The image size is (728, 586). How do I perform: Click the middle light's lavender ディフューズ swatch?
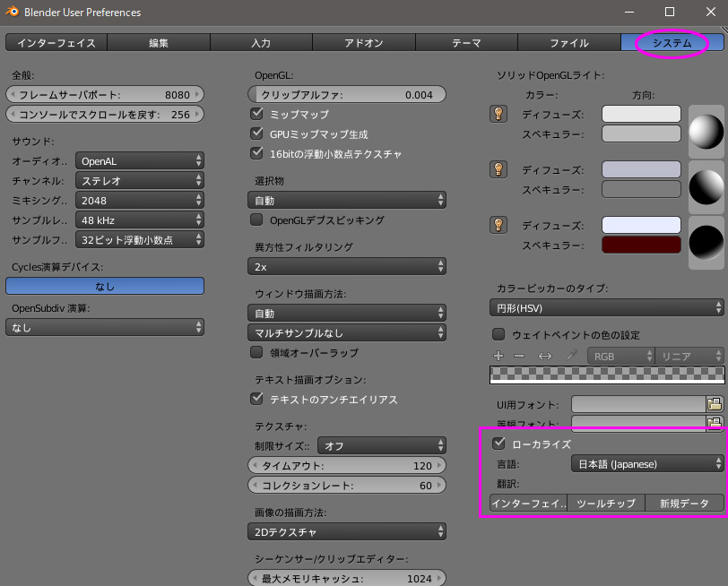point(641,169)
